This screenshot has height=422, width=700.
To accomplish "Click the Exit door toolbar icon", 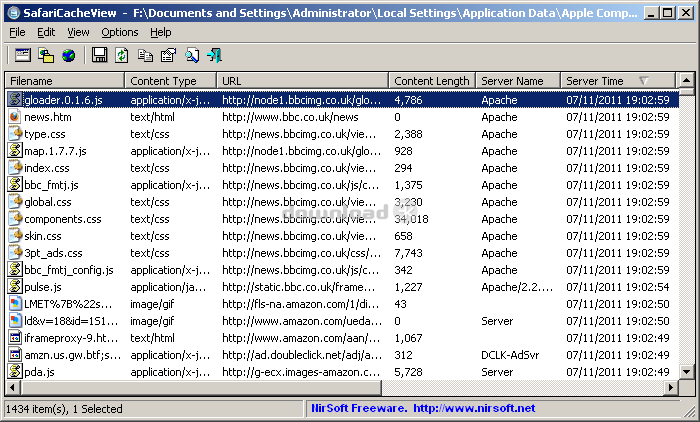I will click(x=214, y=55).
